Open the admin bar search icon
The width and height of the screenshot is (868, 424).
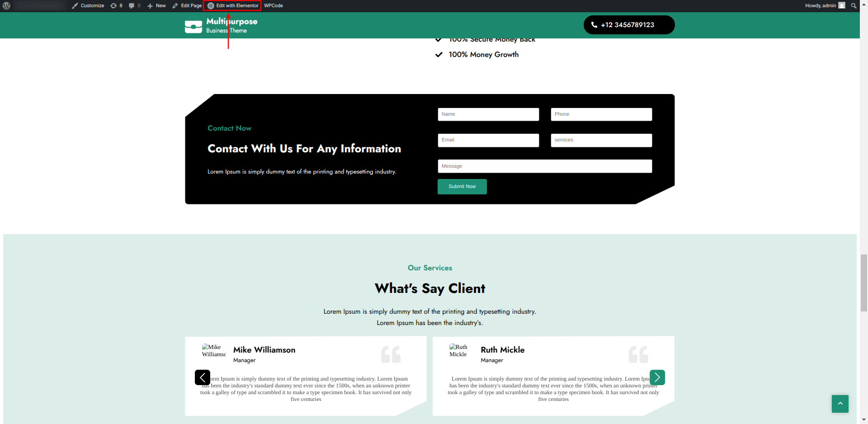854,5
